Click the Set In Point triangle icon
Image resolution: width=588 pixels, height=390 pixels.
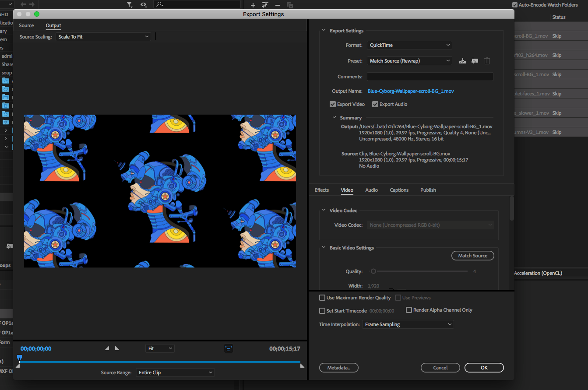(107, 348)
